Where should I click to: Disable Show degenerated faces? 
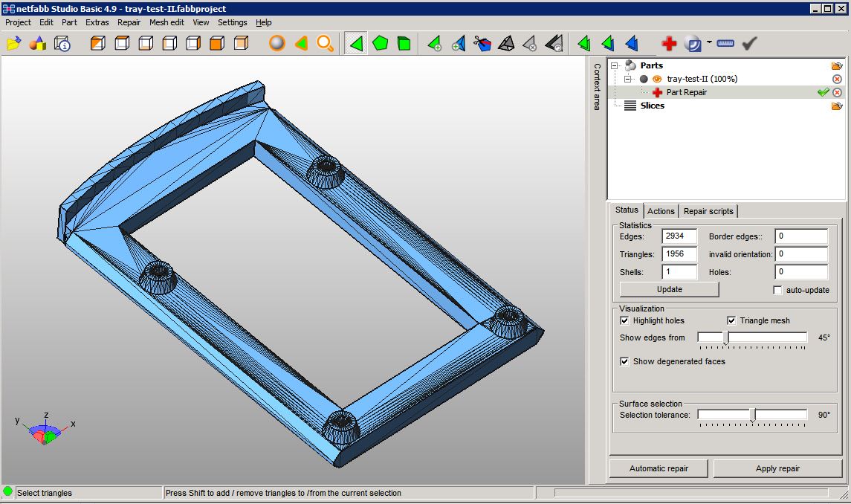pos(624,361)
